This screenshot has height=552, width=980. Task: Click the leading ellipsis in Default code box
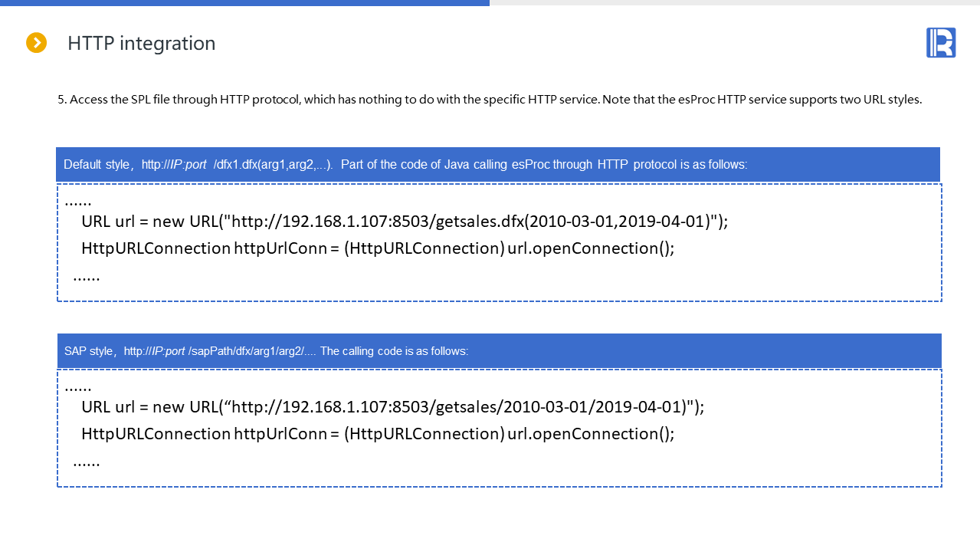tap(77, 202)
